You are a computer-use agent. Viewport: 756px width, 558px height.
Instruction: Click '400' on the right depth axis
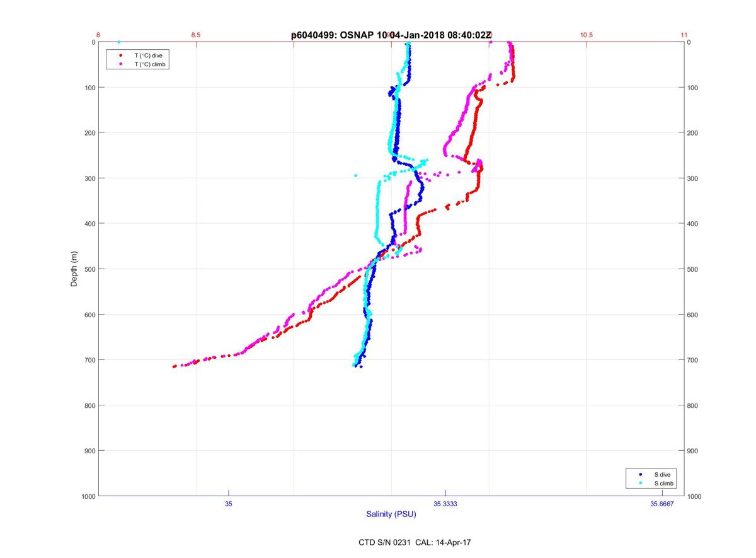pos(693,224)
